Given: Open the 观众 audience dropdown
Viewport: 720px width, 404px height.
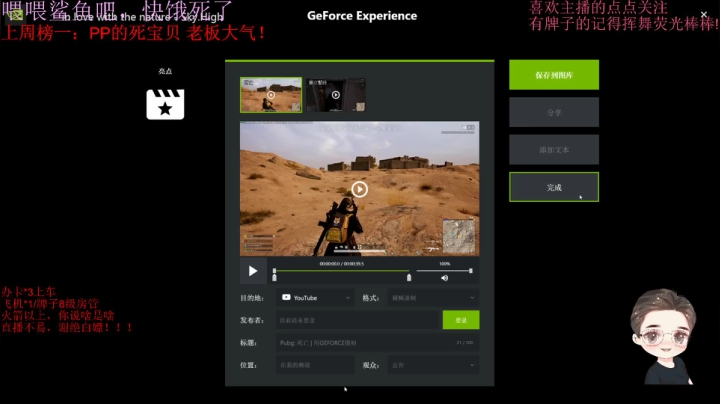Looking at the screenshot, I should pyautogui.click(x=433, y=365).
